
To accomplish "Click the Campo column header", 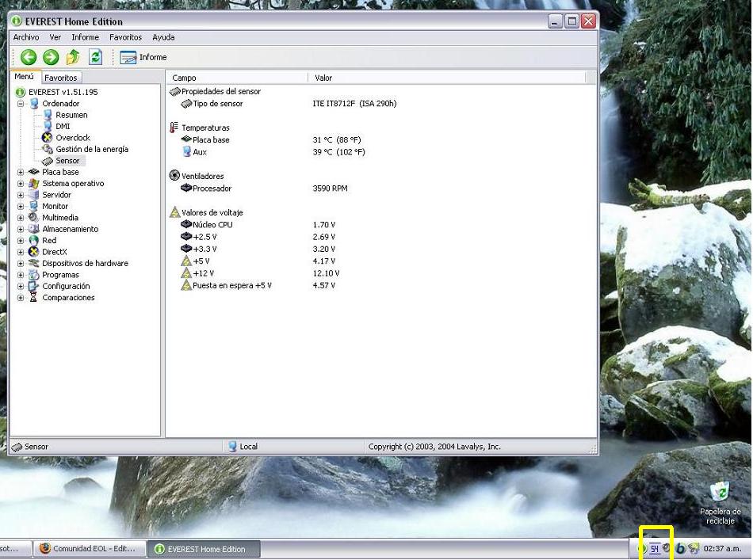I will tap(237, 78).
